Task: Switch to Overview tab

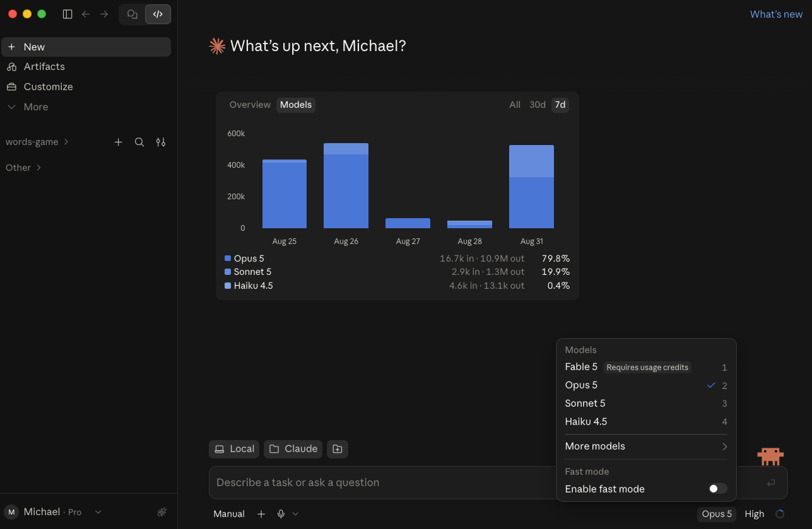Action: coord(250,105)
